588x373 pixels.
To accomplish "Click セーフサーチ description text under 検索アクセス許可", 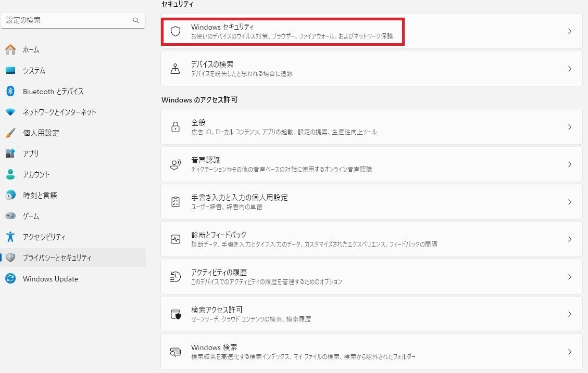I will pos(251,319).
